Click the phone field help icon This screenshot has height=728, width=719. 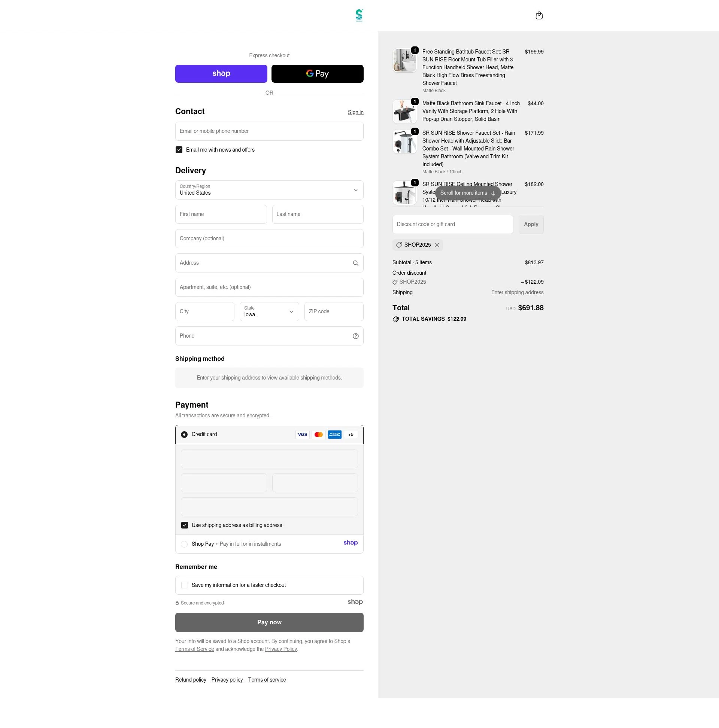(355, 336)
